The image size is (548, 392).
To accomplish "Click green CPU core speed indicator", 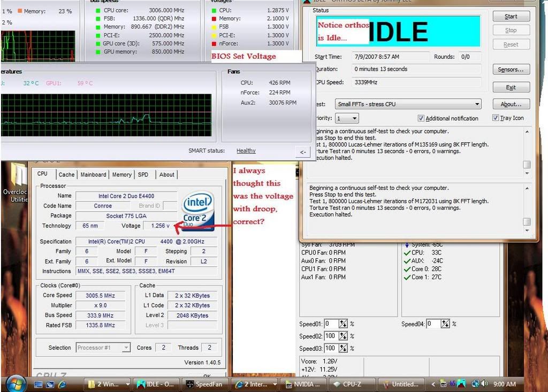I will [x=98, y=11].
